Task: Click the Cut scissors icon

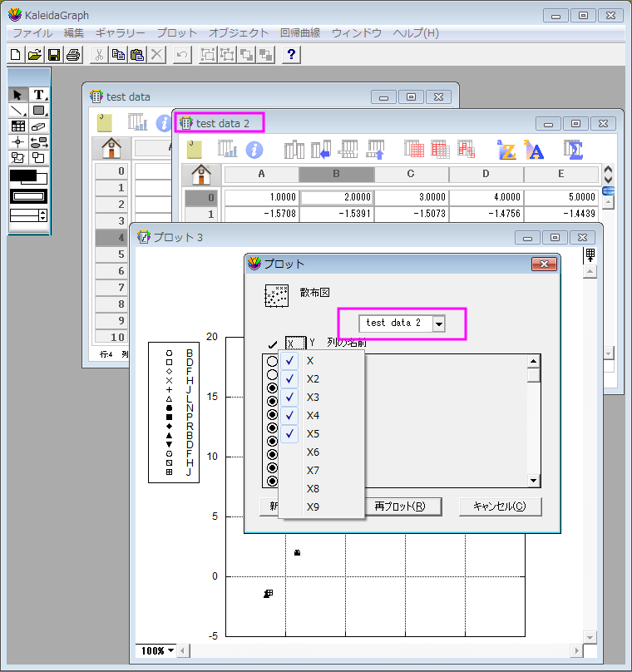Action: 99,54
